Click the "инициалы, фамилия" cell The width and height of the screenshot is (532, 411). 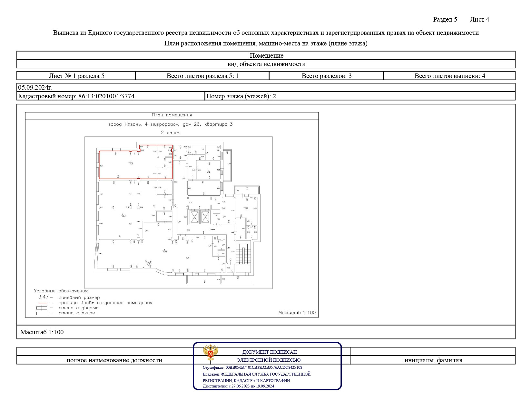[x=433, y=360]
